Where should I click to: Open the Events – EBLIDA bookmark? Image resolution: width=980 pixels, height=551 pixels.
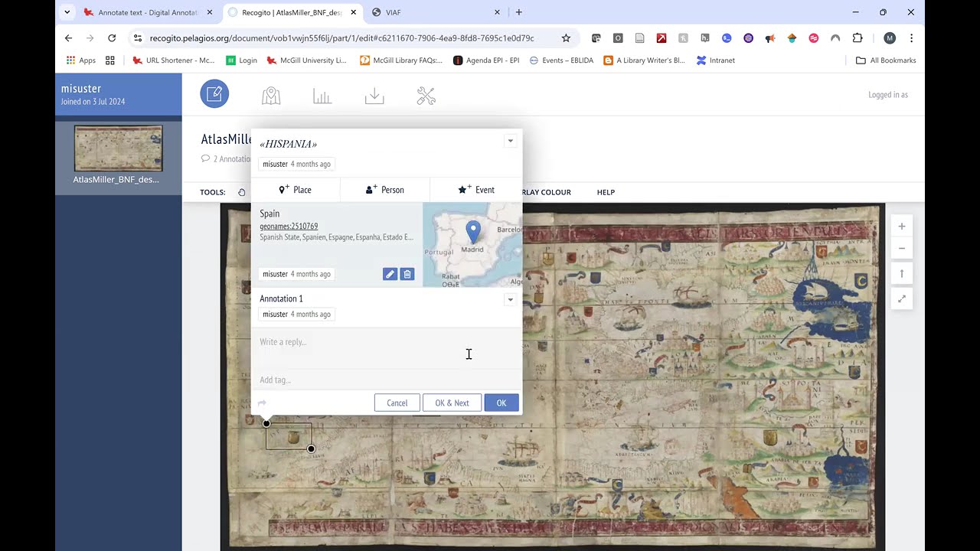point(561,60)
